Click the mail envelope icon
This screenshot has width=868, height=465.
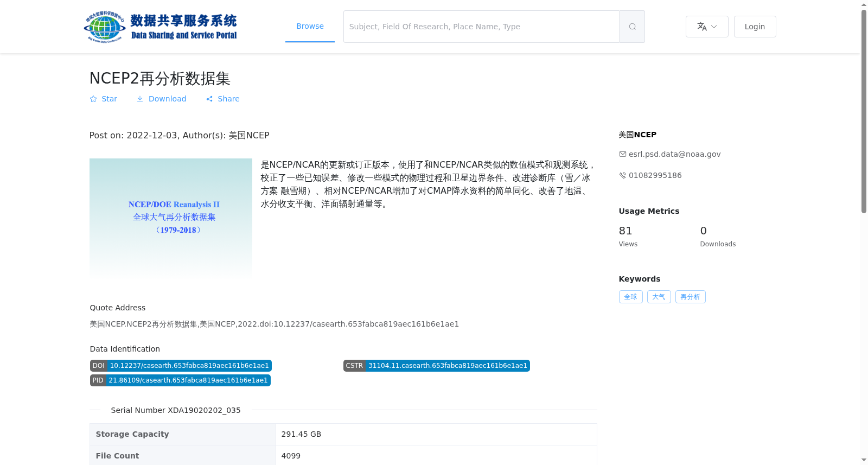point(623,154)
